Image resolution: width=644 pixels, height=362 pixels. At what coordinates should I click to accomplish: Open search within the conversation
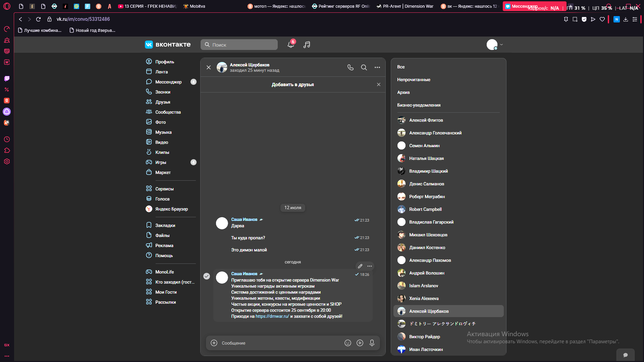[364, 67]
